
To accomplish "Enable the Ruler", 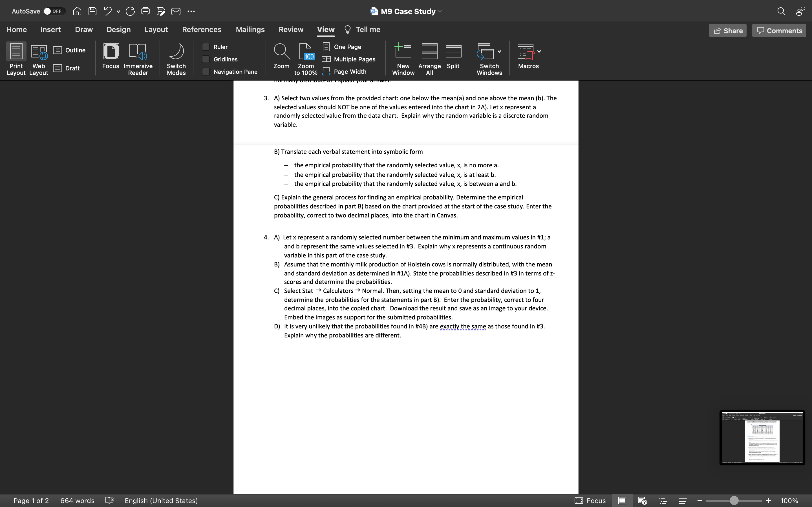I will pyautogui.click(x=206, y=46).
